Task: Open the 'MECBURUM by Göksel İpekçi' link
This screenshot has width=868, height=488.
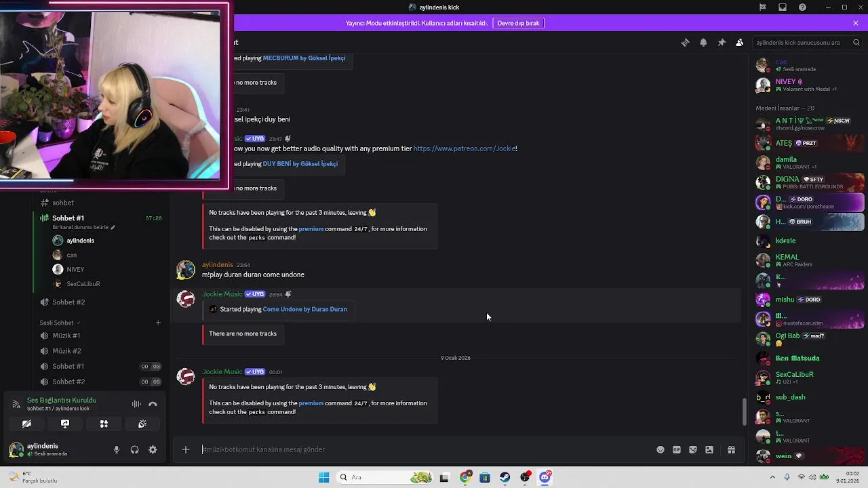Action: (x=304, y=58)
